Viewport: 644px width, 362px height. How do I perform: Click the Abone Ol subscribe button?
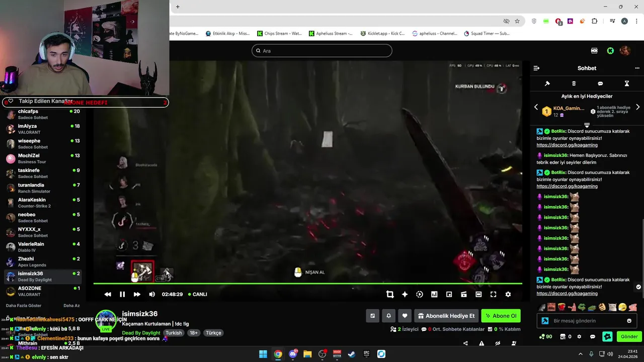pos(501,316)
